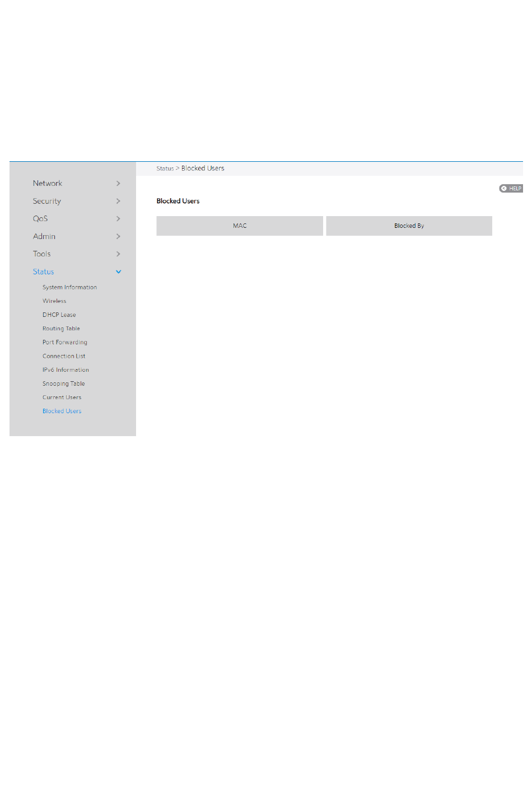Screen dimensions: 532x795
Task: Open the Connection List page
Action: pos(64,356)
